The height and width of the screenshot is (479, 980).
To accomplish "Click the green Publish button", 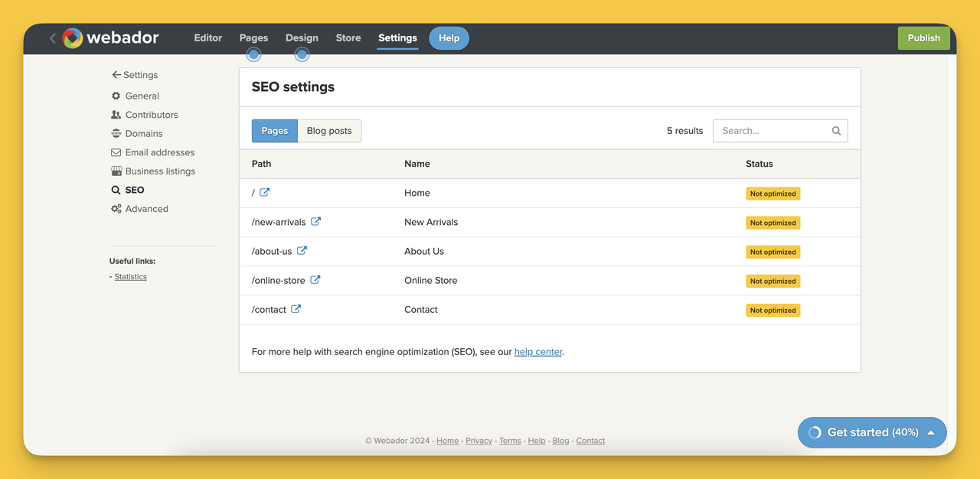I will click(924, 38).
